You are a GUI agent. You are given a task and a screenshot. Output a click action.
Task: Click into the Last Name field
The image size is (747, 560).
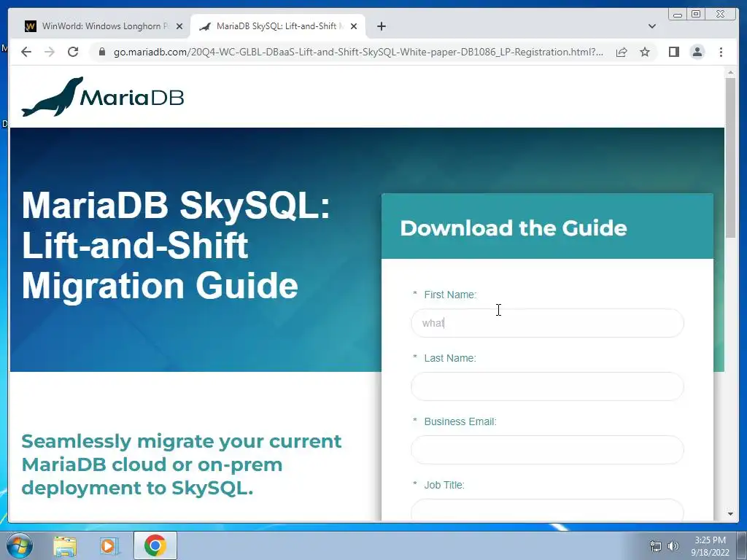pos(547,386)
